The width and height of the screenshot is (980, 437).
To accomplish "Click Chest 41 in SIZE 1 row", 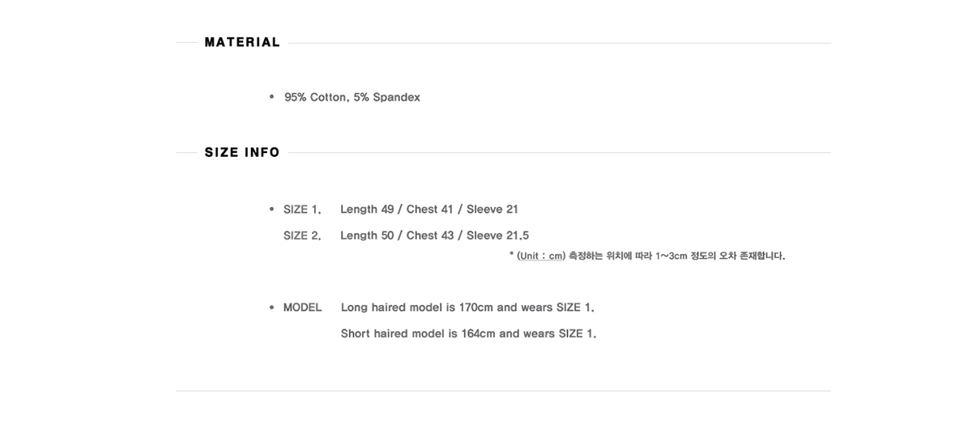I will [430, 210].
